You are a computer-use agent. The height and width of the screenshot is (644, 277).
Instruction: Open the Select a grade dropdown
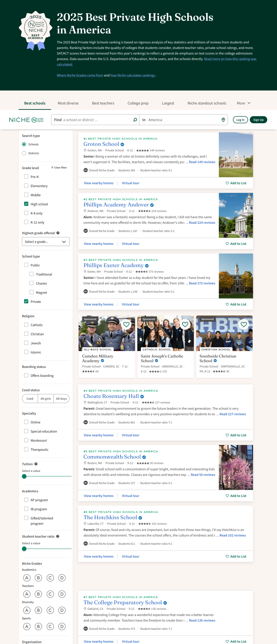(46, 242)
